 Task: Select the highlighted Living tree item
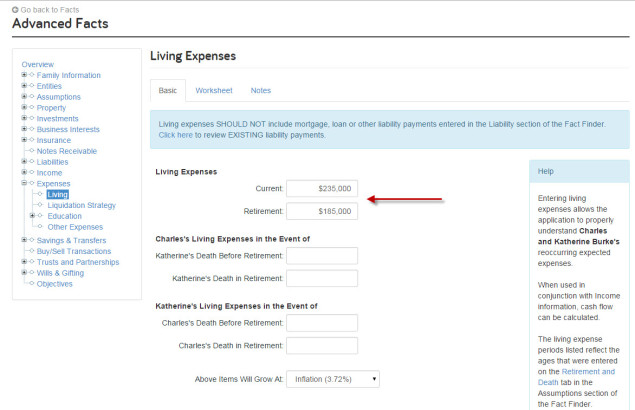58,194
